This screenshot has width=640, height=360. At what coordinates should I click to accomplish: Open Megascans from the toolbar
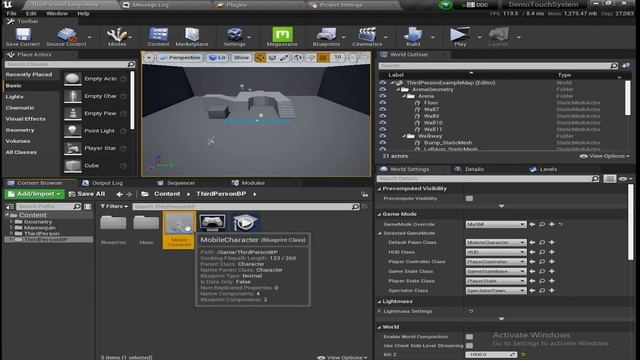click(x=282, y=37)
